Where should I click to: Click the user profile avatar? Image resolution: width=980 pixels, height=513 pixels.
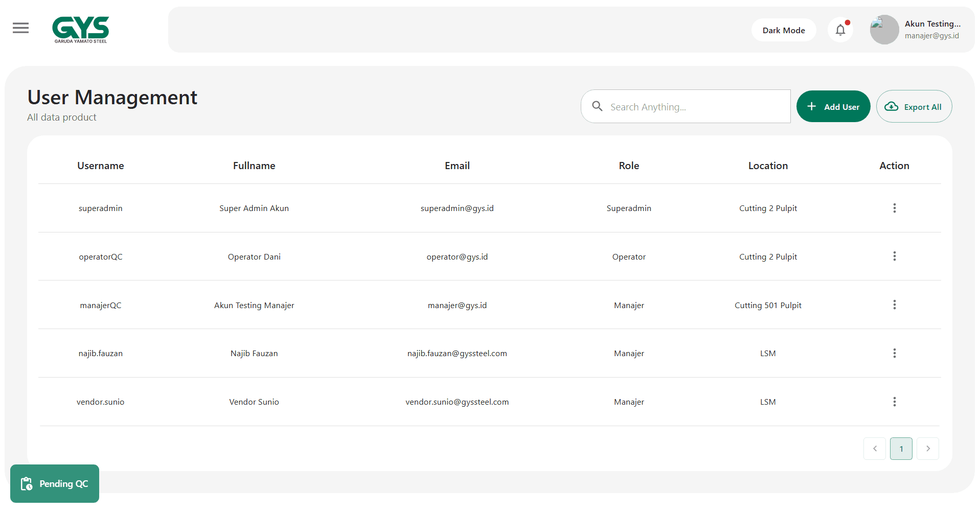(x=884, y=30)
